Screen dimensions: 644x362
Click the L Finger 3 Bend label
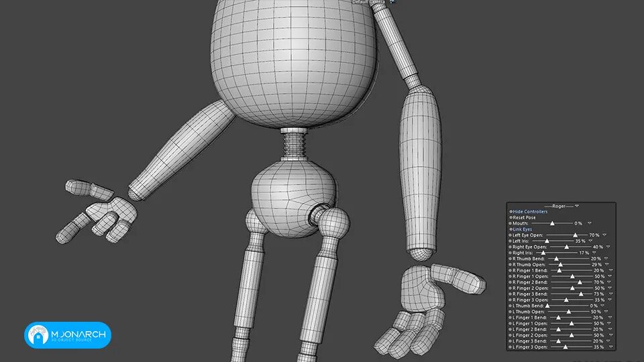point(530,341)
